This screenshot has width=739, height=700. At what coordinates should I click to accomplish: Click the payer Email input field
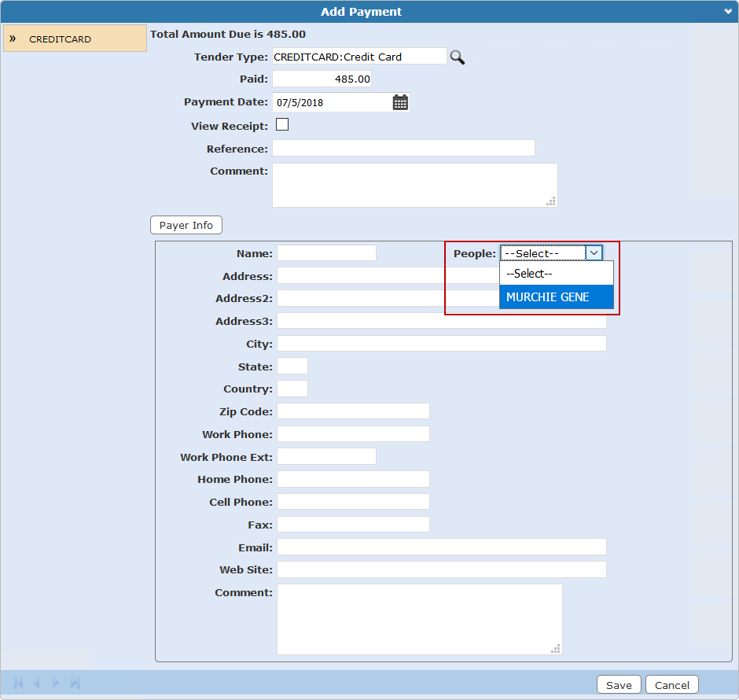[441, 547]
